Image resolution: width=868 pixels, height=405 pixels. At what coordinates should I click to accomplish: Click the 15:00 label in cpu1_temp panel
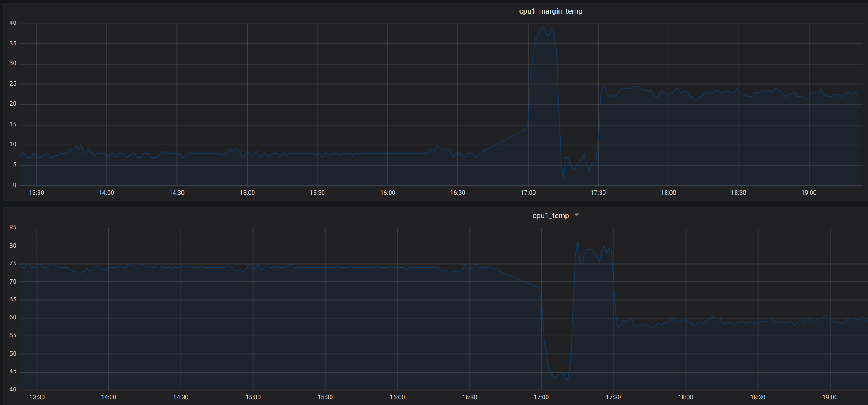click(x=253, y=397)
